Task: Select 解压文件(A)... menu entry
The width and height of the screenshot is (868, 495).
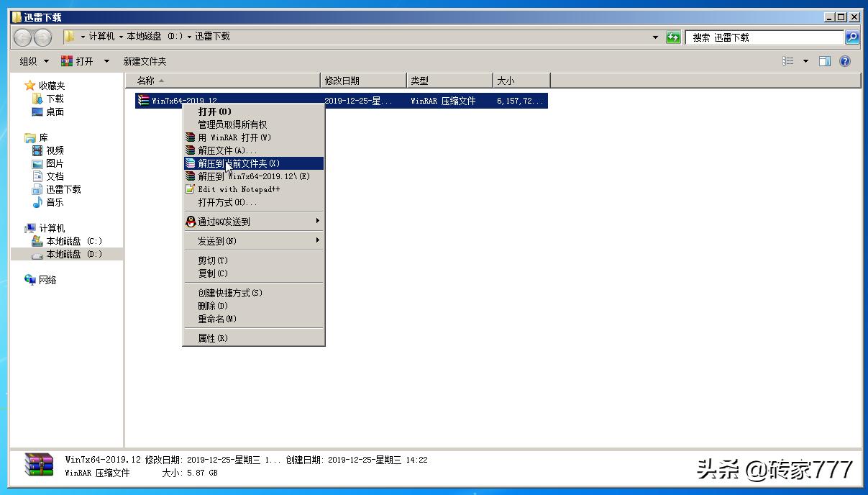Action: (x=253, y=150)
